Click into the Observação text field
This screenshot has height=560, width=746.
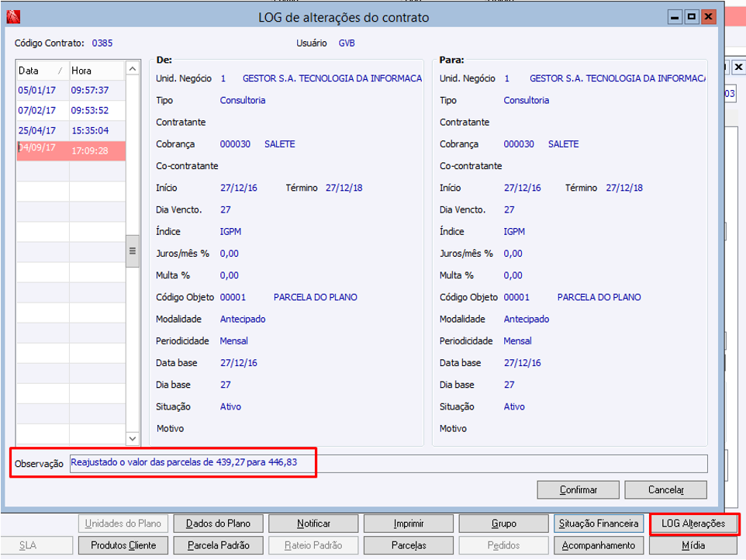click(389, 463)
